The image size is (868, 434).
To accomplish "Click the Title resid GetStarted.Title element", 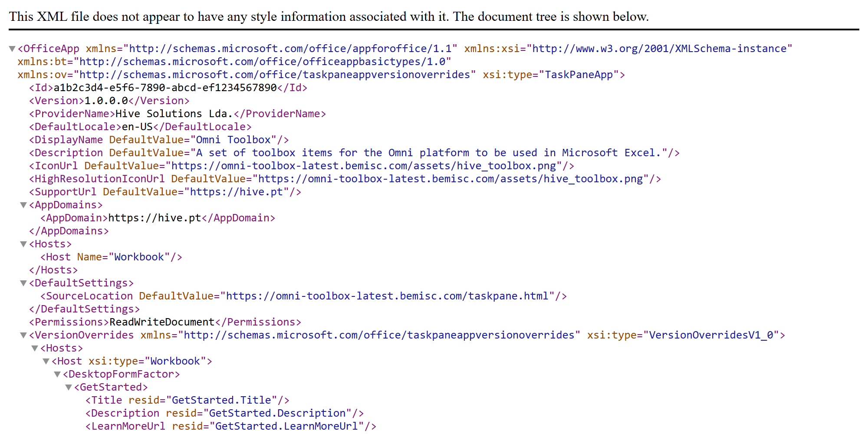I will tap(187, 400).
